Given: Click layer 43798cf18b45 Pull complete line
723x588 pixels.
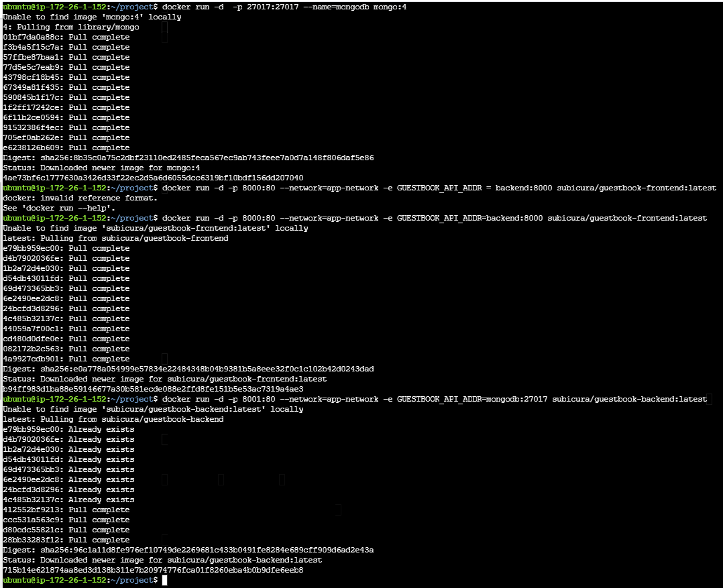Looking at the screenshot, I should 66,77.
